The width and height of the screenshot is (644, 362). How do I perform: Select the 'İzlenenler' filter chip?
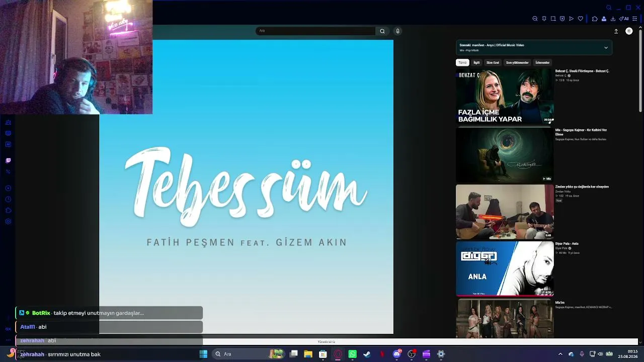[542, 63]
